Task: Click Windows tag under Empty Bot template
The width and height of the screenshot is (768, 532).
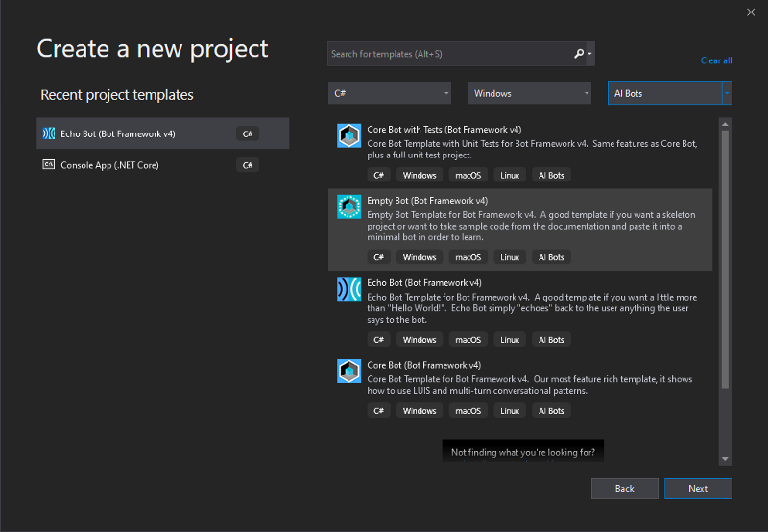Action: (420, 257)
